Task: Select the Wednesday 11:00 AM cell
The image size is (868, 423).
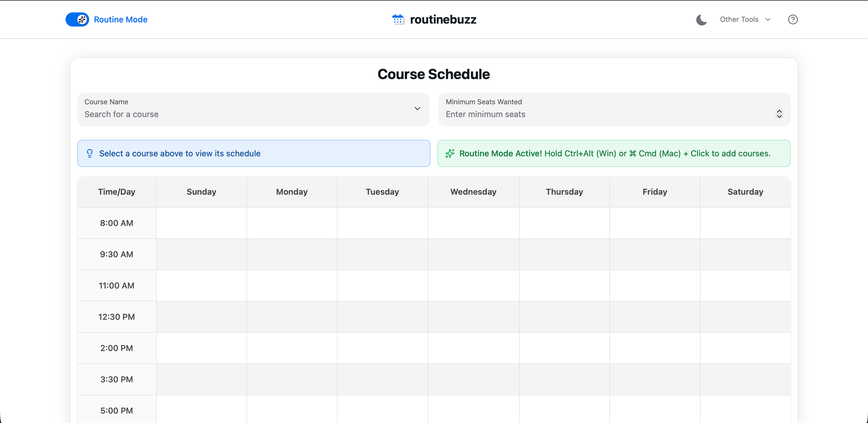Action: click(473, 286)
